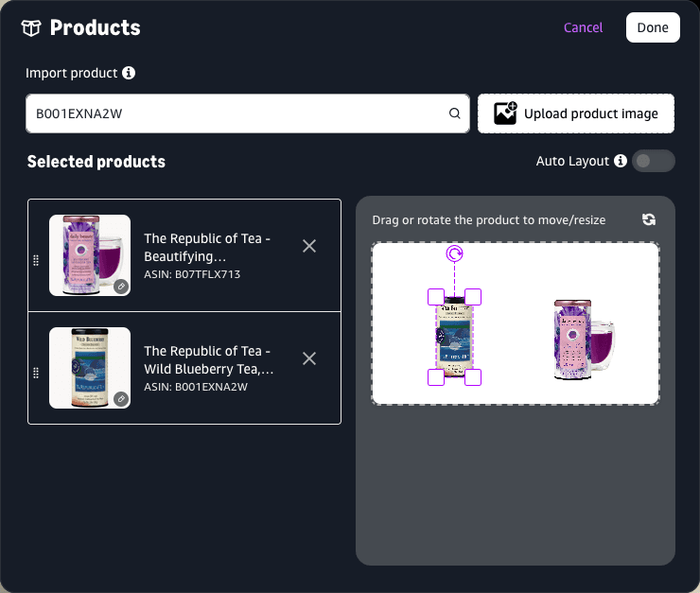Remove the Beautifying tea product
This screenshot has height=593, width=700.
point(309,246)
